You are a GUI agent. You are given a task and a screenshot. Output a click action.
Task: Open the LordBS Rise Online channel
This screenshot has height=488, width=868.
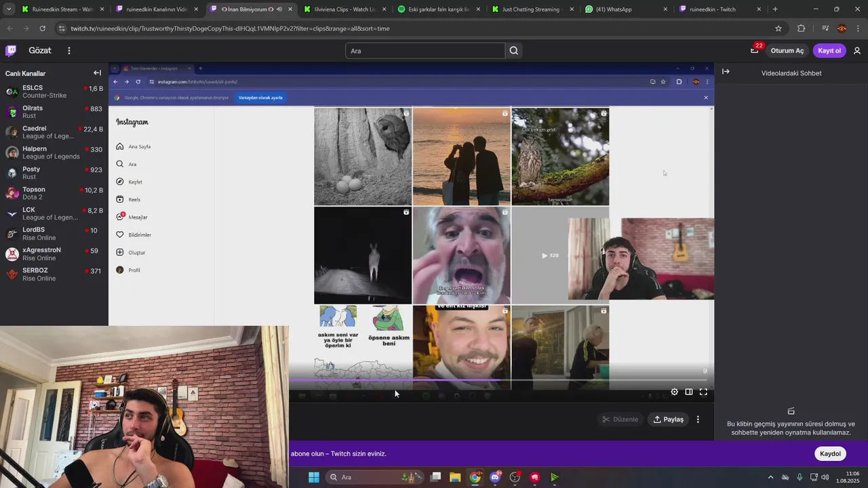click(x=54, y=234)
